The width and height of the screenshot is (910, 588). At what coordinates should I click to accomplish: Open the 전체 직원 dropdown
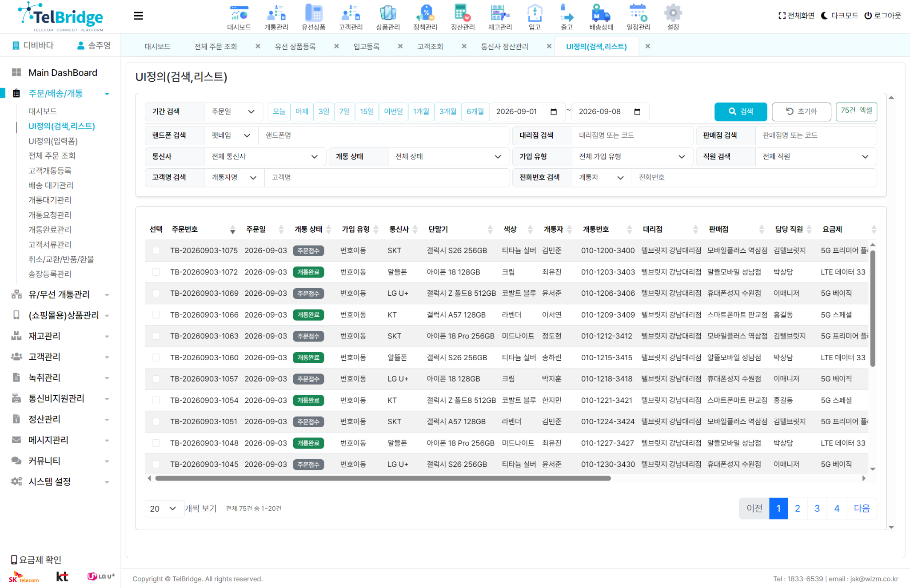click(816, 156)
